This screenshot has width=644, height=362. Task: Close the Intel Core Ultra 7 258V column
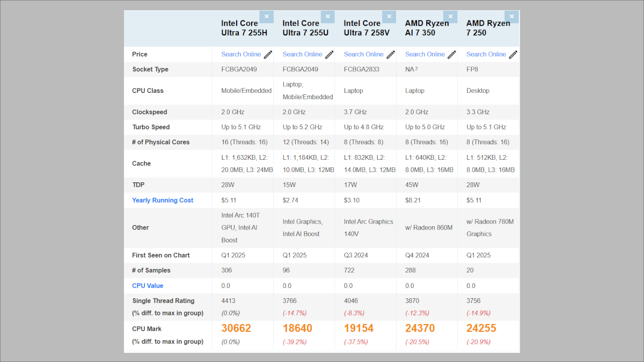click(389, 17)
